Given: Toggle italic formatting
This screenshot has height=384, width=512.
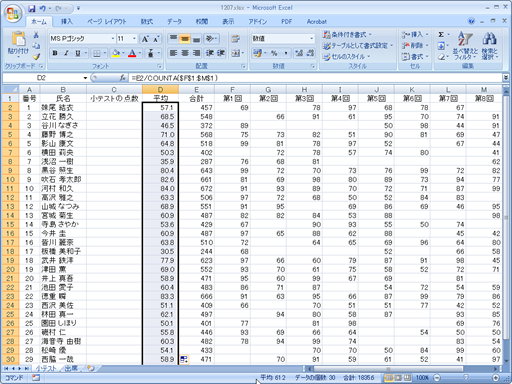Looking at the screenshot, I should (66, 53).
